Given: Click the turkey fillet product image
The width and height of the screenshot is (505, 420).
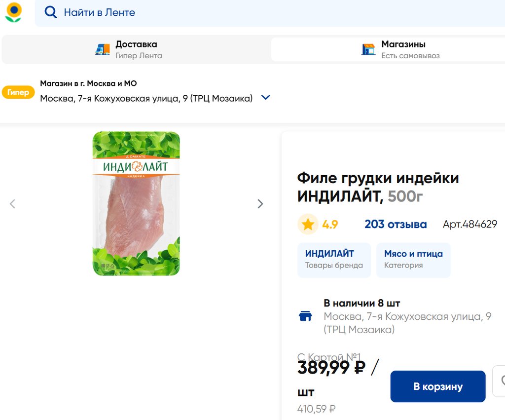Looking at the screenshot, I should pos(136,203).
